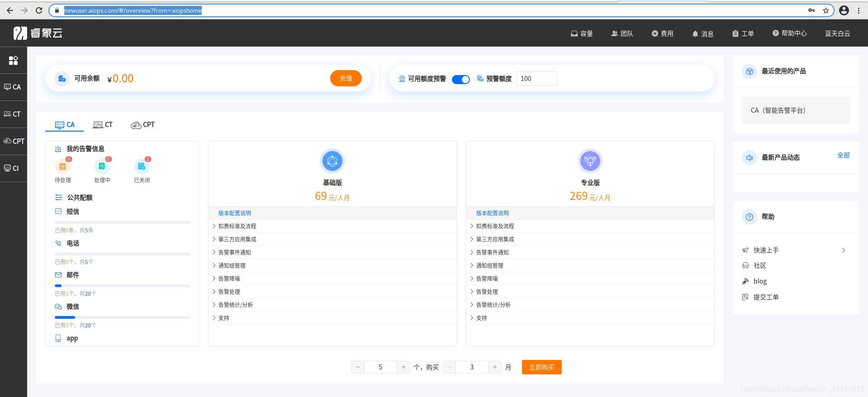Switch to the CA tab

[65, 125]
